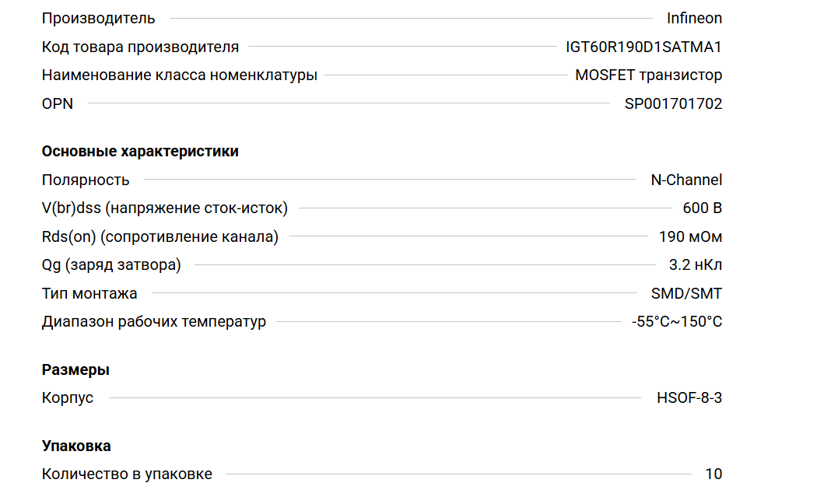
Task: Click the SMD/SMT mounting type value
Action: [686, 294]
